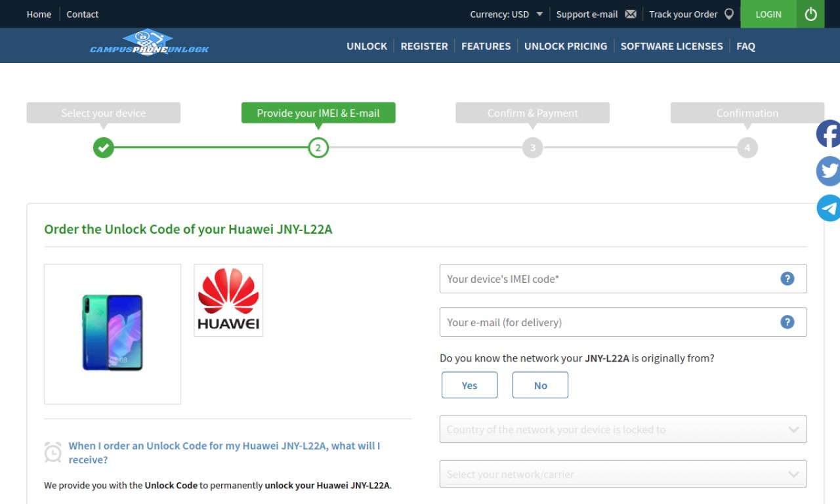The height and width of the screenshot is (504, 840).
Task: Select the 'Select your device' step tab
Action: [x=104, y=113]
